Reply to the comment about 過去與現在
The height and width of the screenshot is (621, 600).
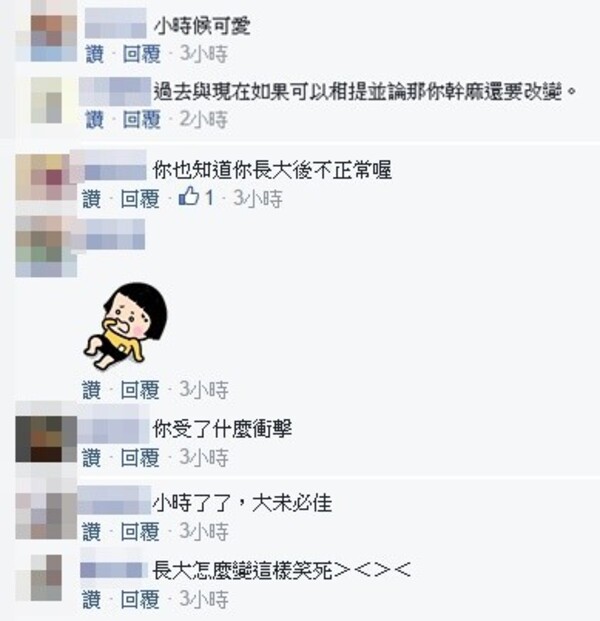[141, 120]
